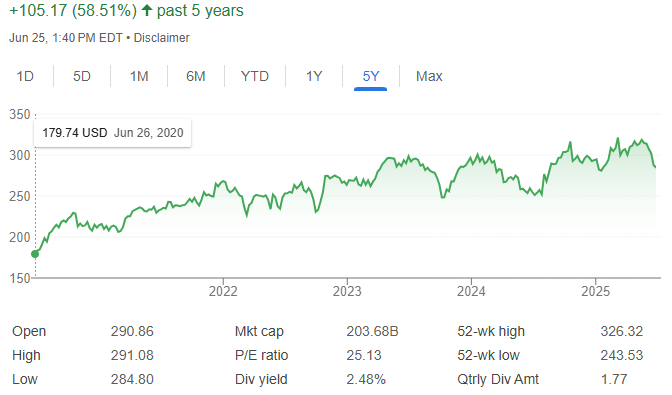Select the 1M time range tab
This screenshot has width=672, height=395.
[x=139, y=76]
